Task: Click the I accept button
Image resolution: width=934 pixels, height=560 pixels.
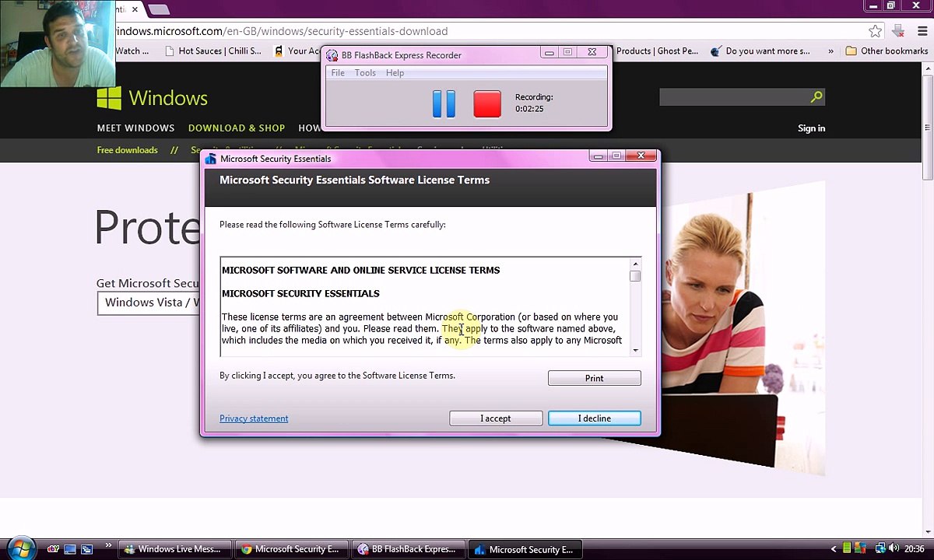Action: coord(496,418)
